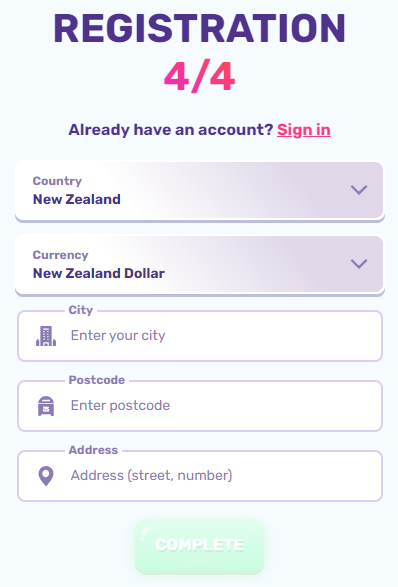The image size is (398, 587).
Task: Click the mailbox icon in Postcode field
Action: (x=46, y=406)
